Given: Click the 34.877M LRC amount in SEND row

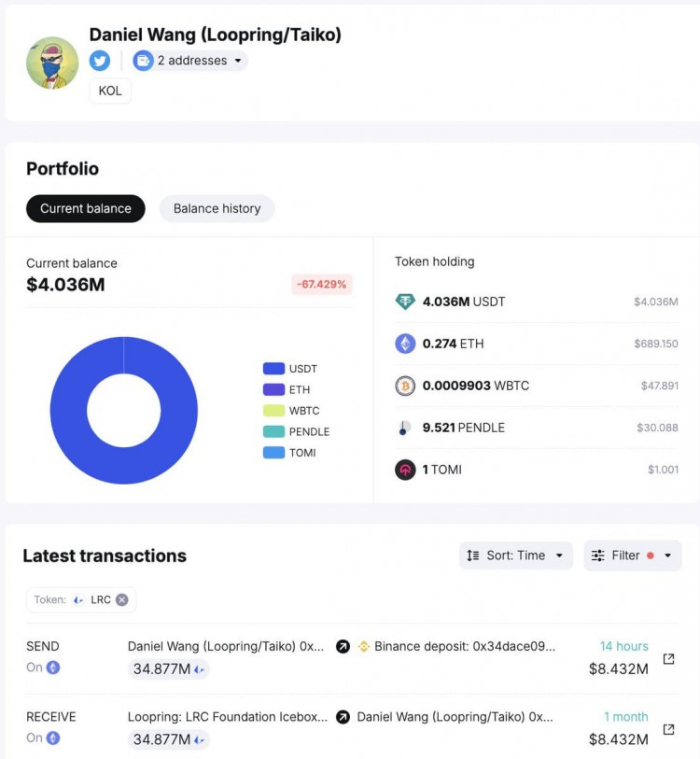Looking at the screenshot, I should 168,669.
